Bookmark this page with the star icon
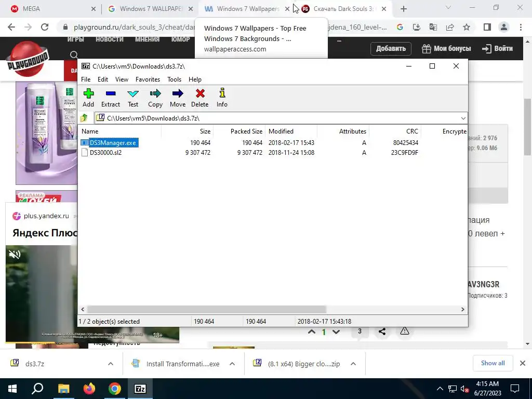The height and width of the screenshot is (399, 532). point(467,27)
